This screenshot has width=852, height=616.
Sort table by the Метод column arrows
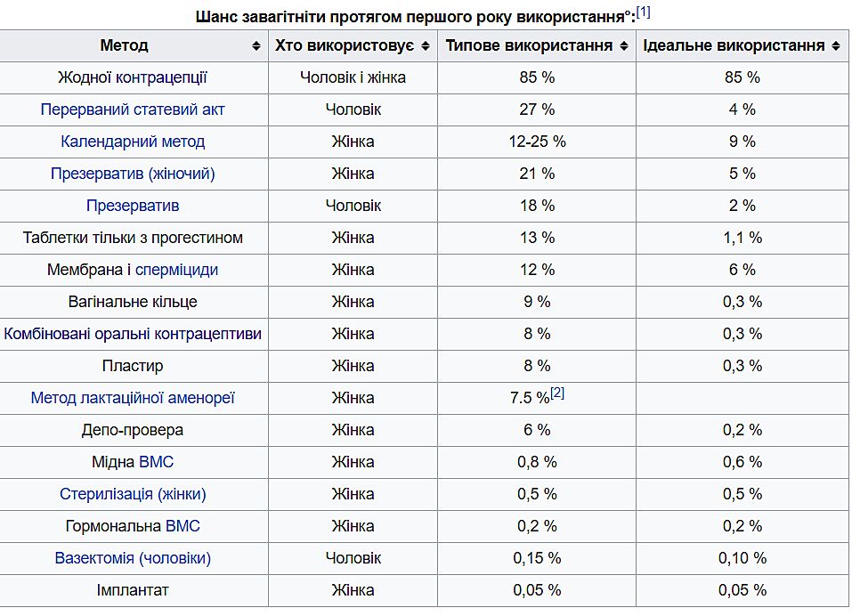256,45
